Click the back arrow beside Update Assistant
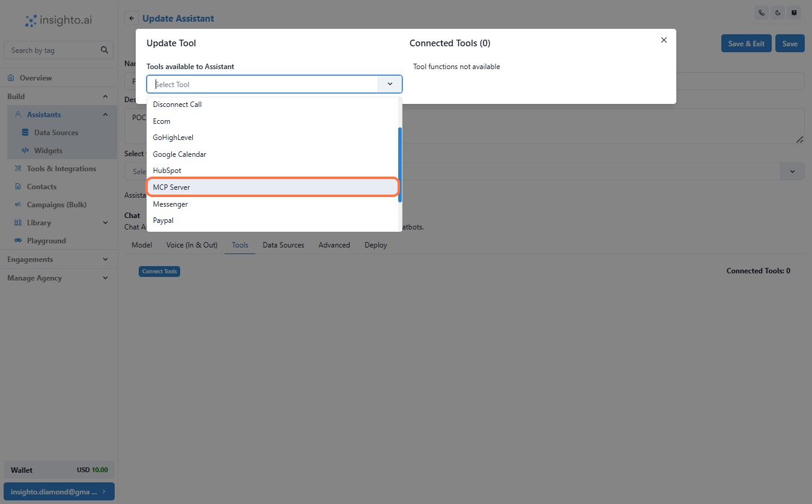 [132, 19]
